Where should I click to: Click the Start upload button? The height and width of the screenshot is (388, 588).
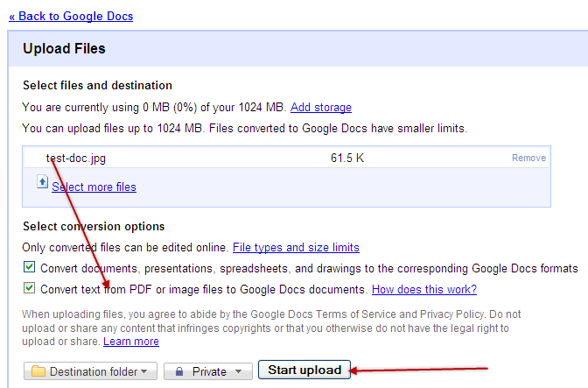click(x=304, y=370)
